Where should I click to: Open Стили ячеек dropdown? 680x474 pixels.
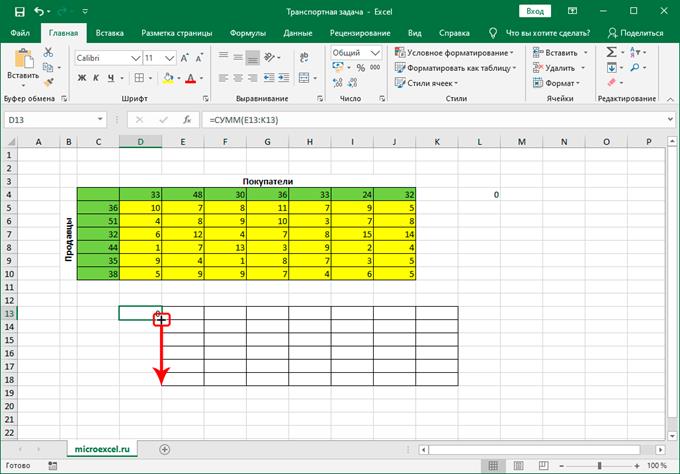pos(426,83)
